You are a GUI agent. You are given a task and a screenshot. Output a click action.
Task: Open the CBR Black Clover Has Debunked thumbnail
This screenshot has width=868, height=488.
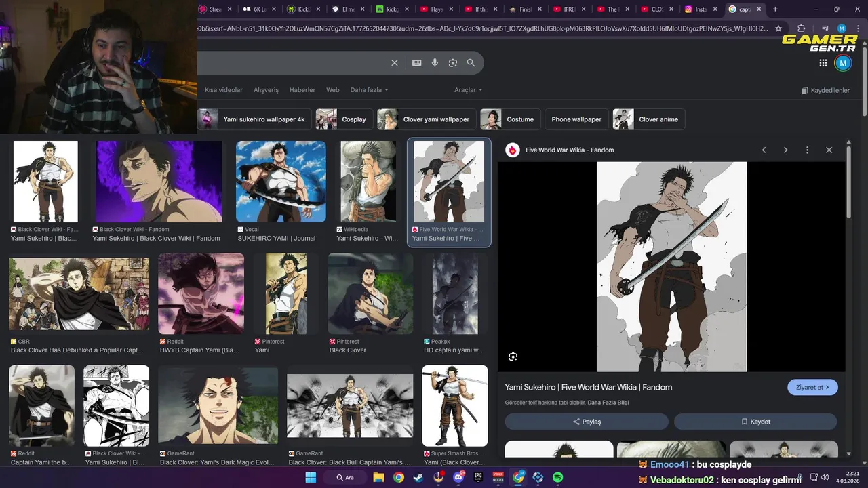79,293
